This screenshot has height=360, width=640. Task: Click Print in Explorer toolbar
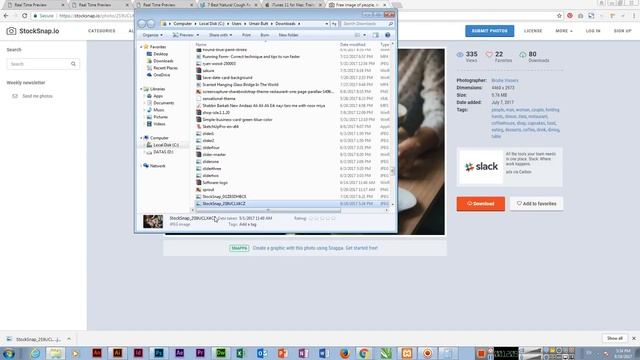[247, 35]
